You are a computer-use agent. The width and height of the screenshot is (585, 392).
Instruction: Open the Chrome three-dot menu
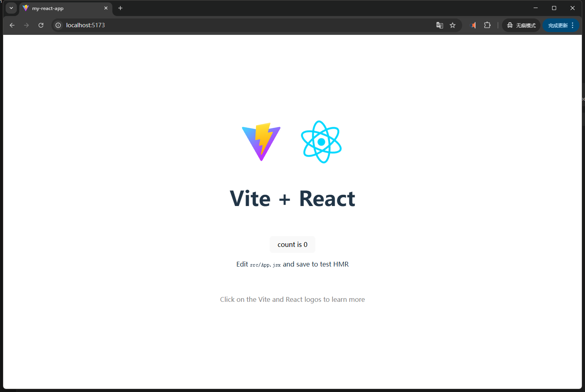coord(573,25)
